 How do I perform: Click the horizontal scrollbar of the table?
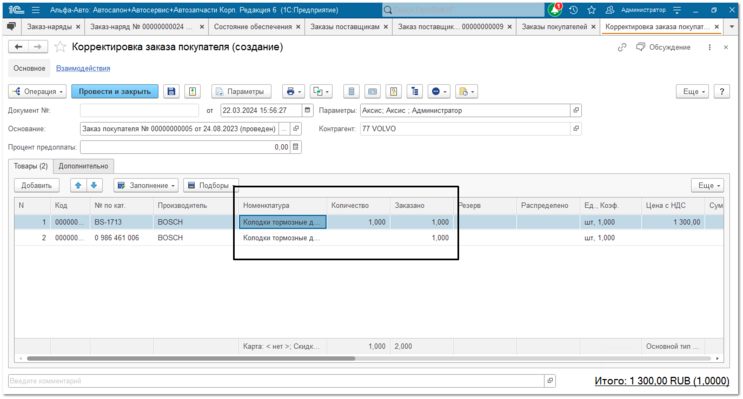pyautogui.click(x=191, y=359)
